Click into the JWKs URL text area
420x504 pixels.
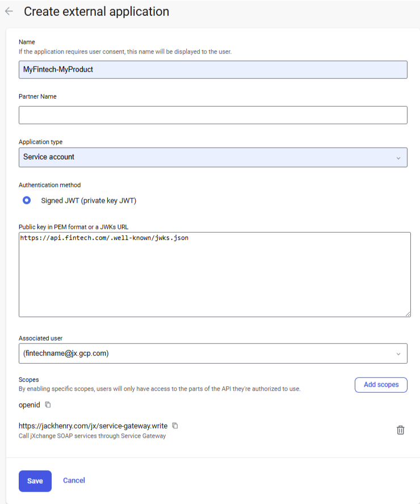(215, 274)
